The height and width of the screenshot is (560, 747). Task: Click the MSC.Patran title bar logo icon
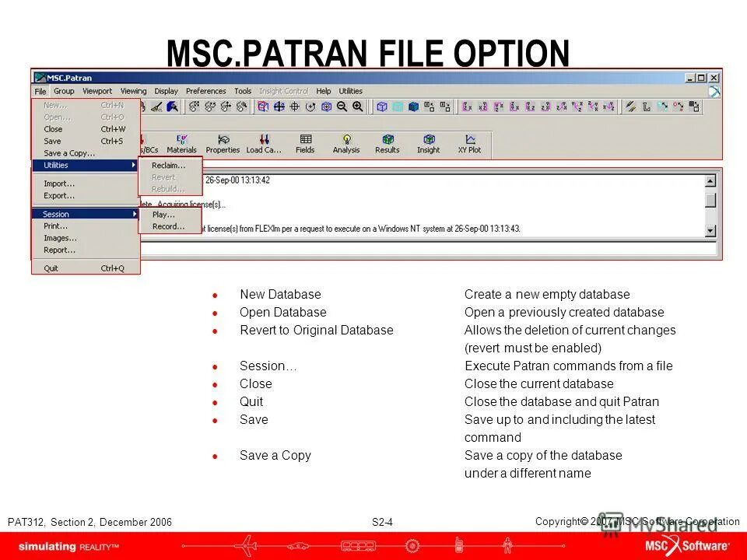40,78
